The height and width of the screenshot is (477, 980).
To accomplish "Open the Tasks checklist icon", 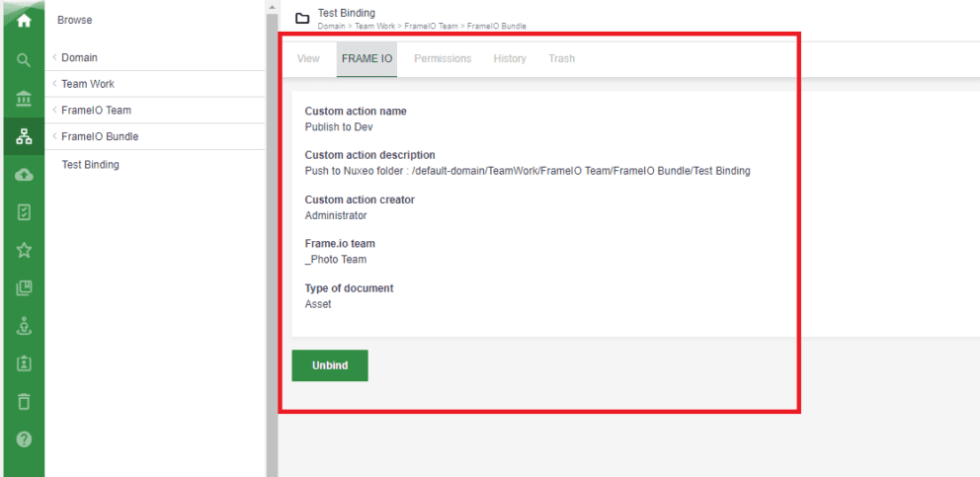I will [x=24, y=212].
